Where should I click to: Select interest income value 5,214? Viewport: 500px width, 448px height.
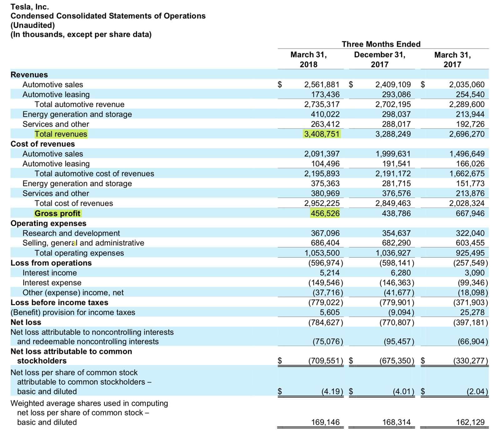pyautogui.click(x=329, y=273)
